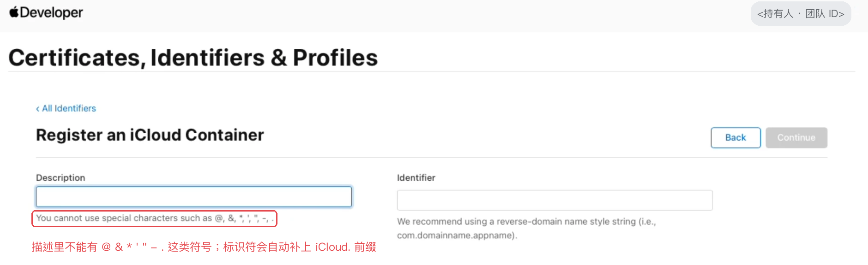The height and width of the screenshot is (265, 868).
Task: Click the Register an iCloud Container heading
Action: coord(150,135)
